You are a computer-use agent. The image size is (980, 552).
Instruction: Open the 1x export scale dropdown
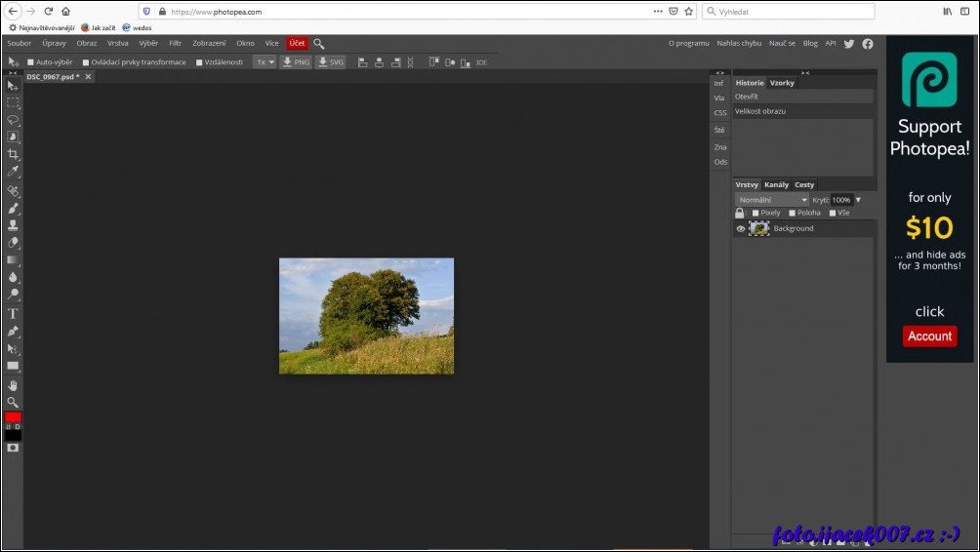coord(265,62)
